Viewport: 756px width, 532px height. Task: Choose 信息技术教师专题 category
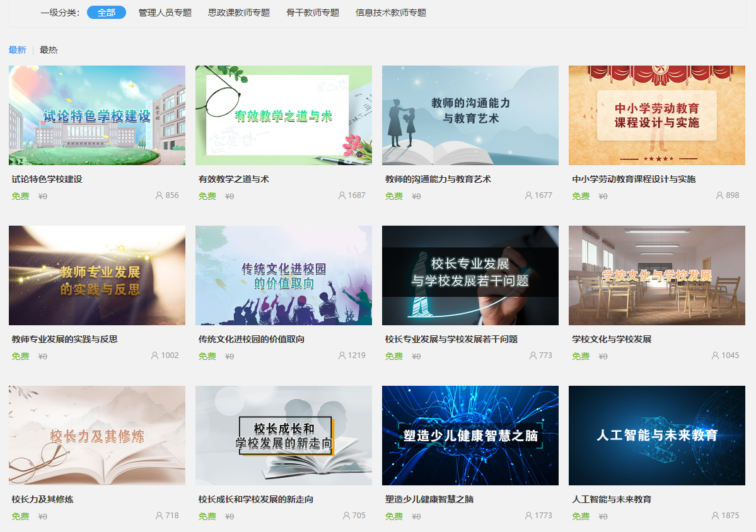pos(391,13)
